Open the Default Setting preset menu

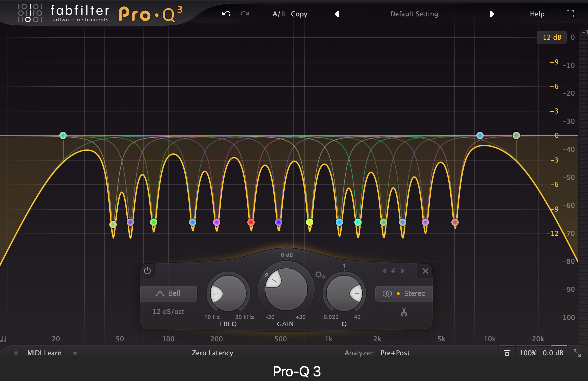coord(414,14)
